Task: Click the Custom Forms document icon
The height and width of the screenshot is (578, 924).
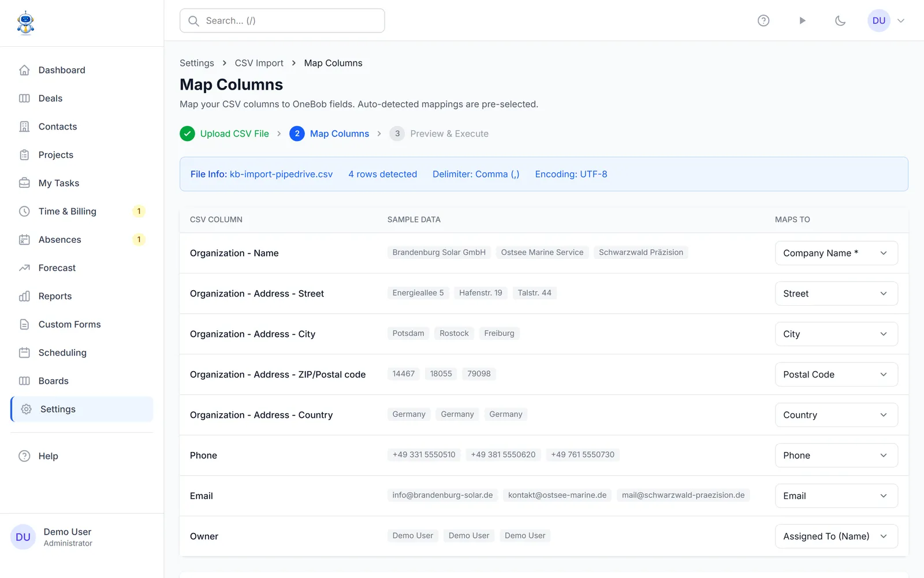Action: pyautogui.click(x=24, y=325)
